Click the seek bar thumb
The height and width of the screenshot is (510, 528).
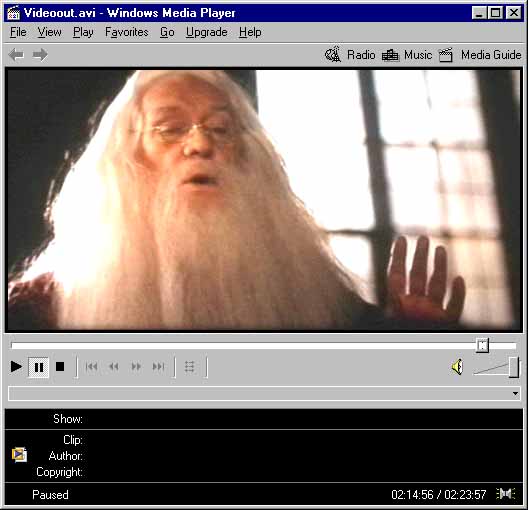pyautogui.click(x=482, y=345)
